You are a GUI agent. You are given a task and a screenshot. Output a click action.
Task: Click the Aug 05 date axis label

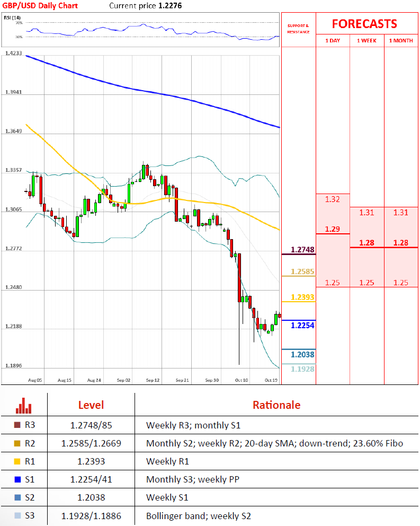pos(35,380)
